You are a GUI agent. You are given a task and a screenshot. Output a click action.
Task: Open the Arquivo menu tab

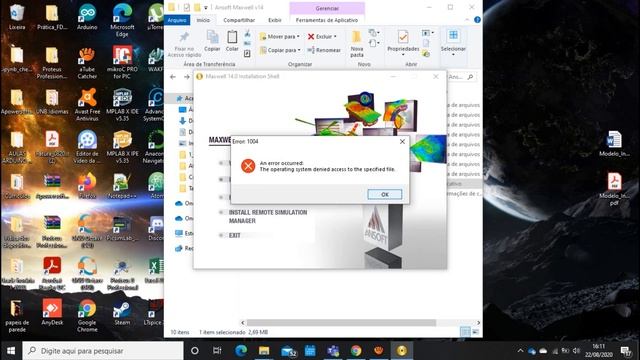pyautogui.click(x=177, y=20)
